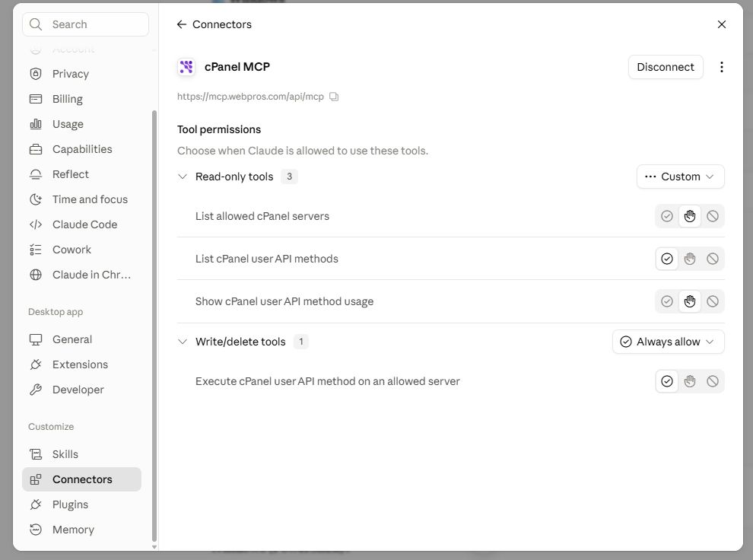The image size is (753, 560).
Task: Click the sidebar scrollbar down arrow
Action: pyautogui.click(x=154, y=547)
